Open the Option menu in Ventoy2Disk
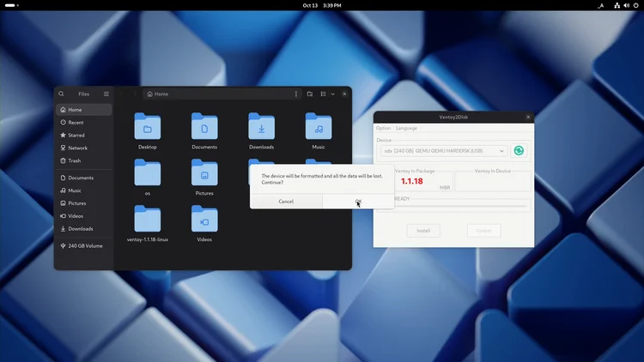644x362 pixels. click(x=383, y=128)
